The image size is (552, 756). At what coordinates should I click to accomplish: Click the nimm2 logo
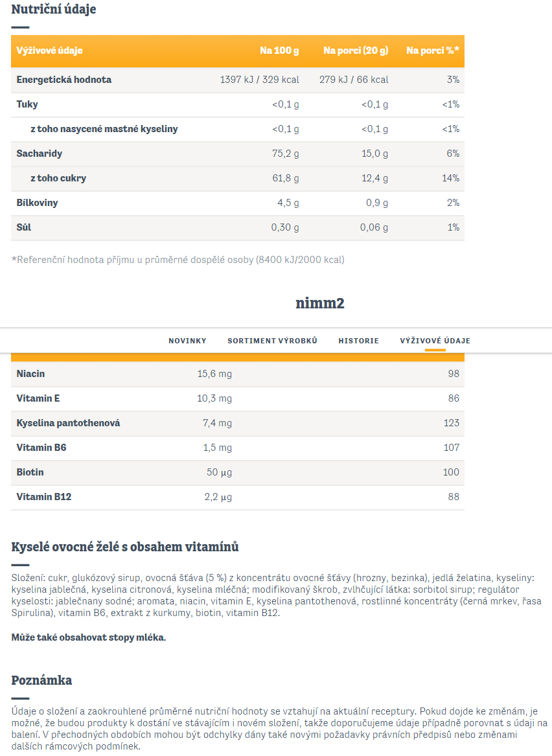pyautogui.click(x=319, y=303)
